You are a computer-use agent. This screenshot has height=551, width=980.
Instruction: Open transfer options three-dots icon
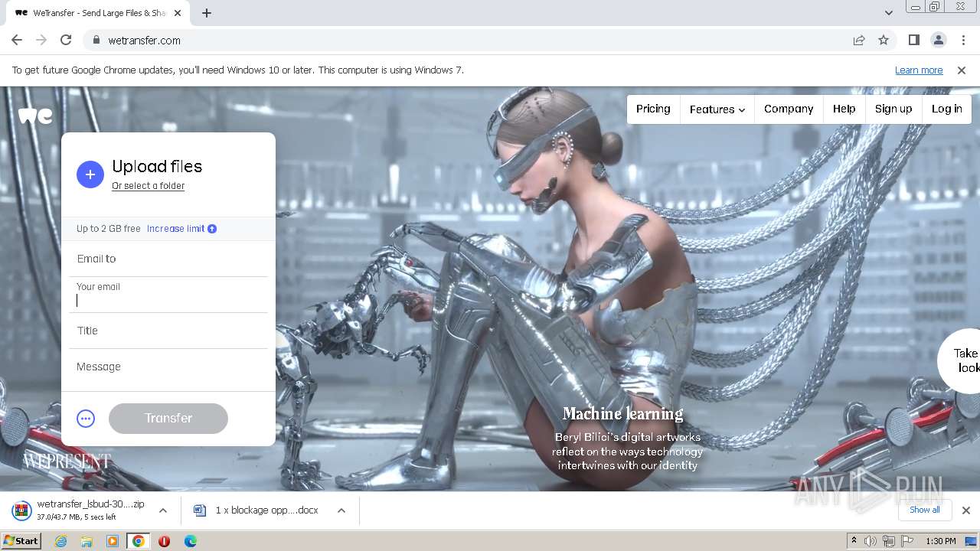pyautogui.click(x=86, y=419)
